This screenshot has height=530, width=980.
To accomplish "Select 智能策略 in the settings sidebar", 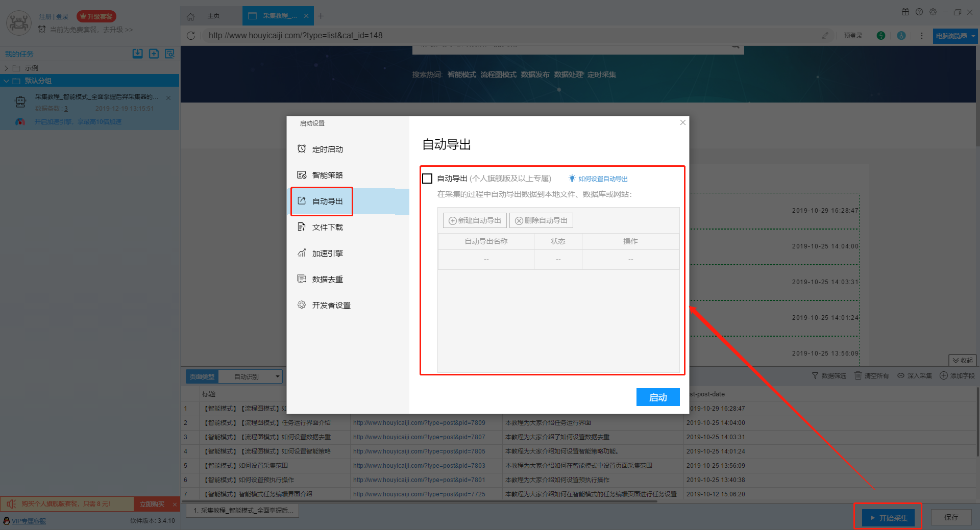I will coord(327,175).
